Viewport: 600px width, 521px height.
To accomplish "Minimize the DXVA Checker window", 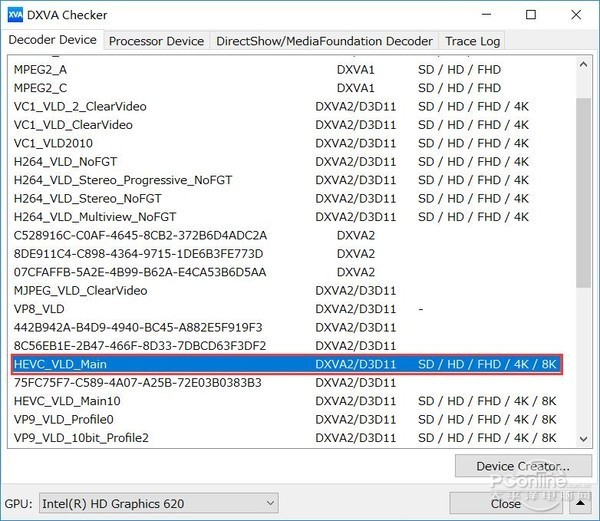I will [486, 15].
